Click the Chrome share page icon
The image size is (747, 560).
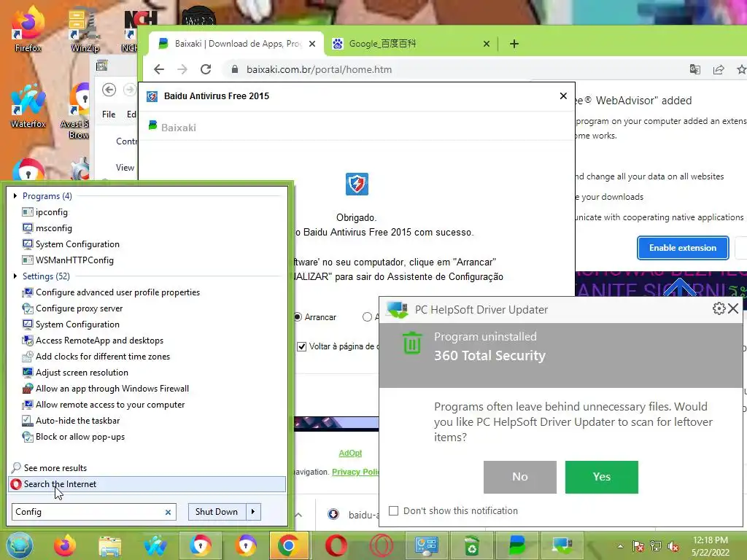(719, 69)
